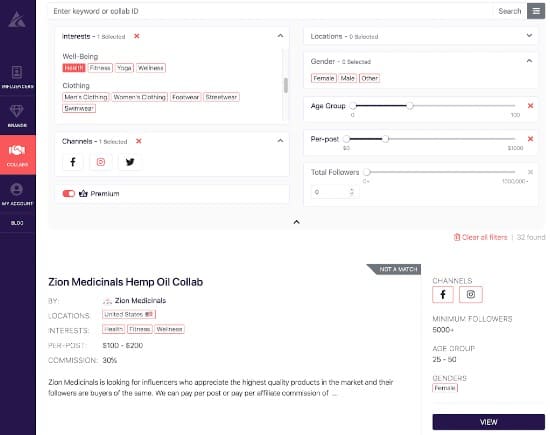This screenshot has width=550, height=435.
Task: Select the Twitter channel filter icon
Action: tap(130, 162)
